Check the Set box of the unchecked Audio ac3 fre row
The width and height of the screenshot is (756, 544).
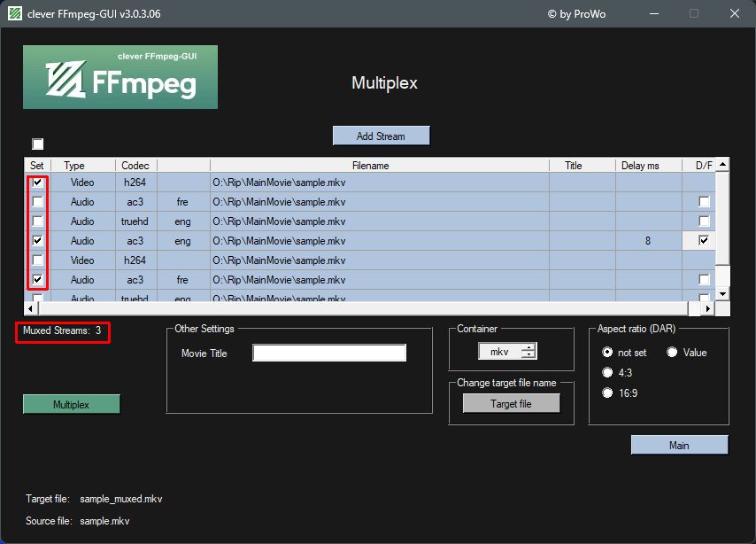(x=37, y=202)
